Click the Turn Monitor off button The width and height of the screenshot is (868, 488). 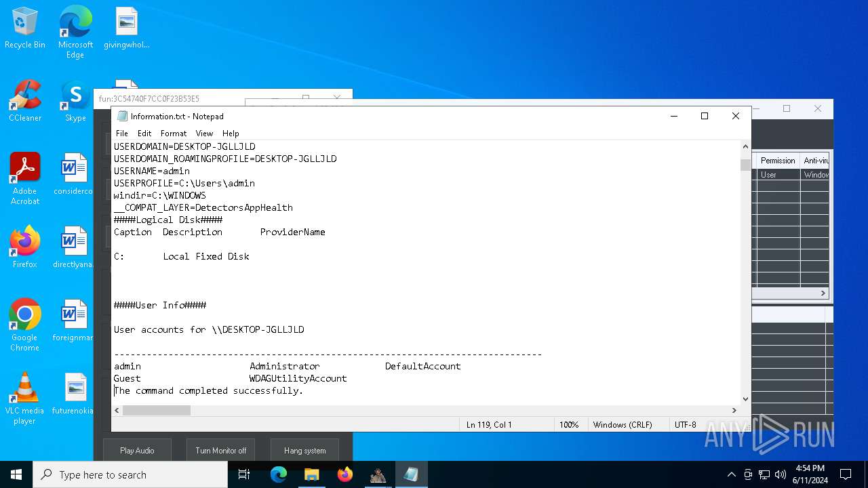pos(221,450)
